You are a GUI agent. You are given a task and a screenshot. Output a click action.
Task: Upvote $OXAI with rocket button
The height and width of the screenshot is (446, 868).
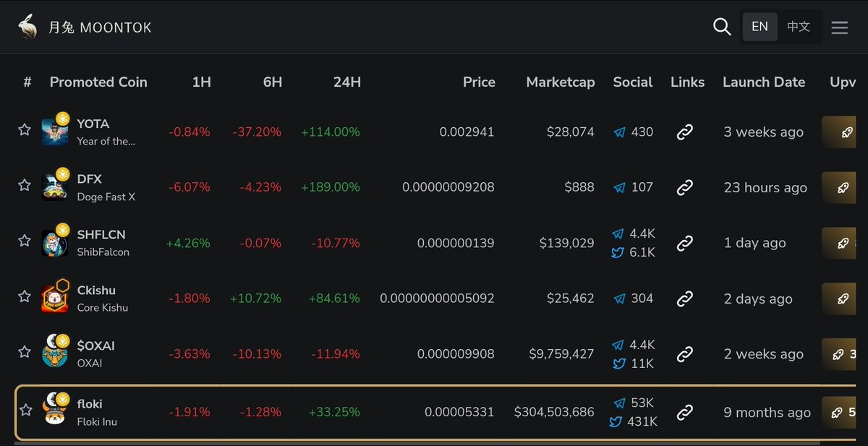coord(840,354)
